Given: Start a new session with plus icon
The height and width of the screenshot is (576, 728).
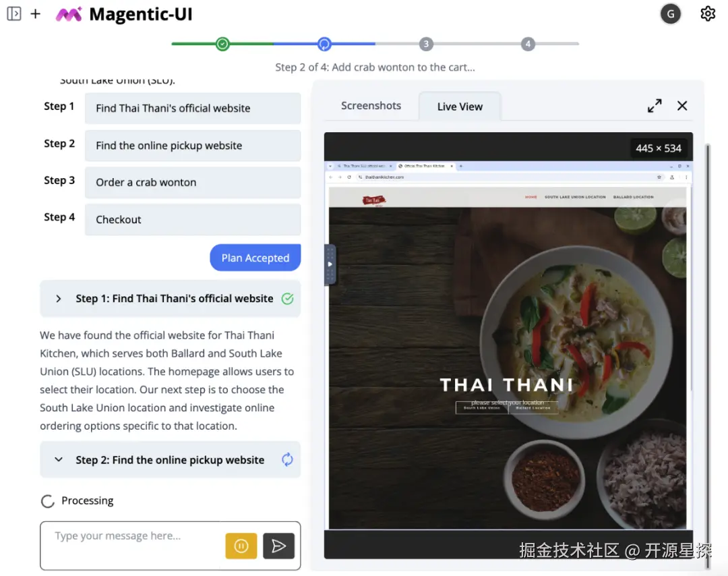Looking at the screenshot, I should click(35, 14).
